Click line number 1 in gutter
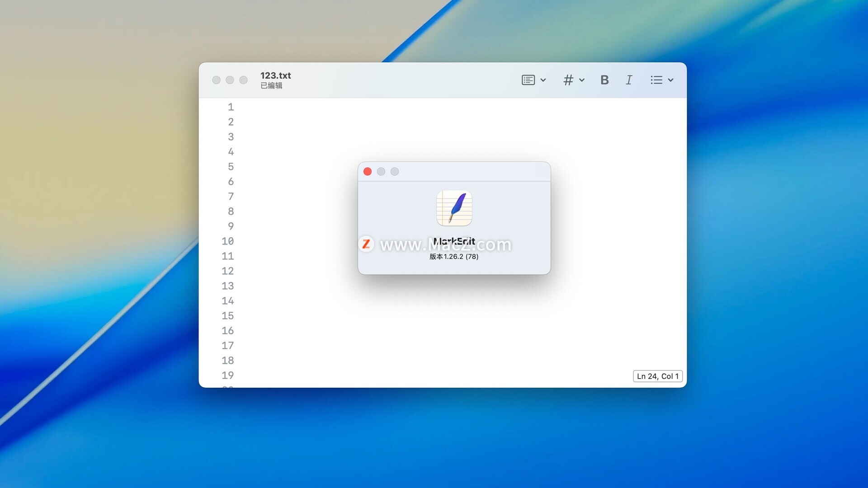Screen dimensions: 868x488 (231, 107)
